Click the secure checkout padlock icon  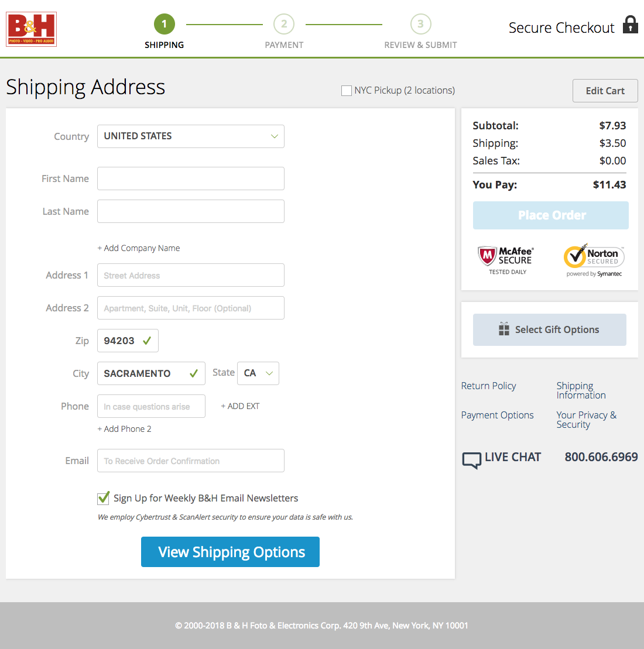(629, 26)
